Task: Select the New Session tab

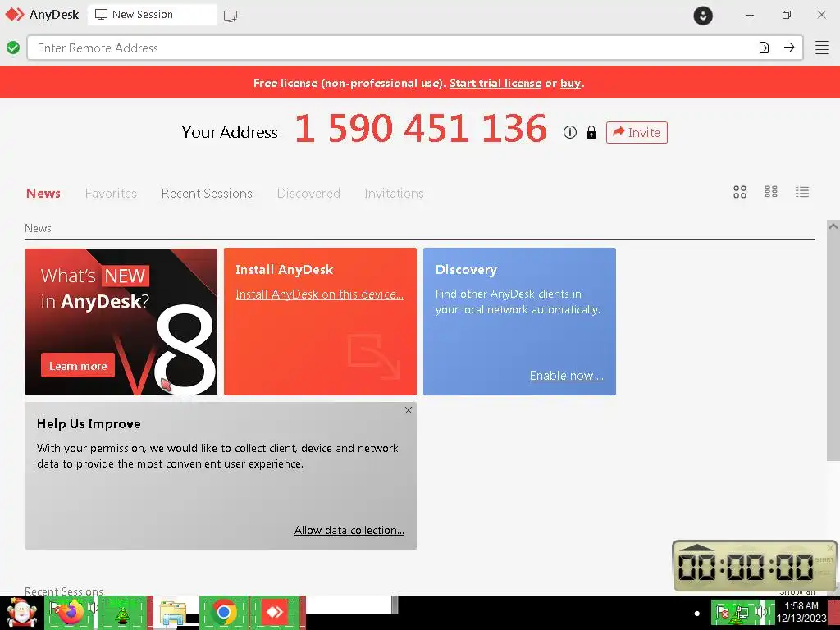Action: 152,15
